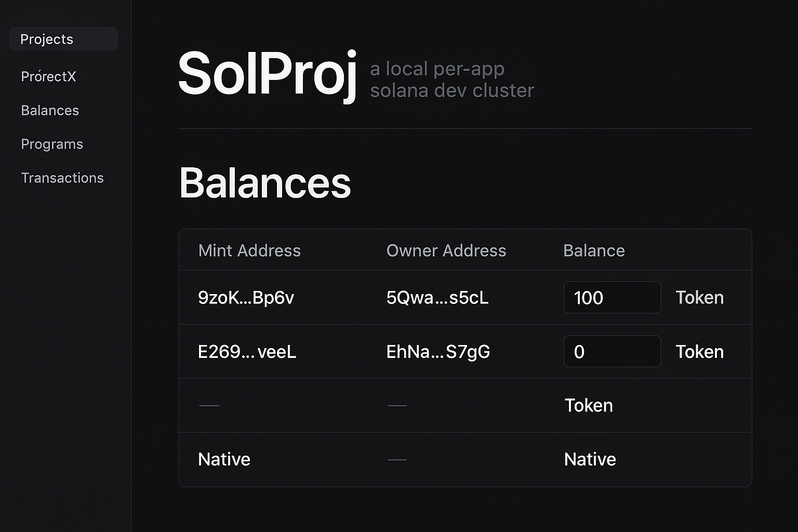Select owner address EhNa...S7gG
Viewport: 798px width, 532px height.
438,352
